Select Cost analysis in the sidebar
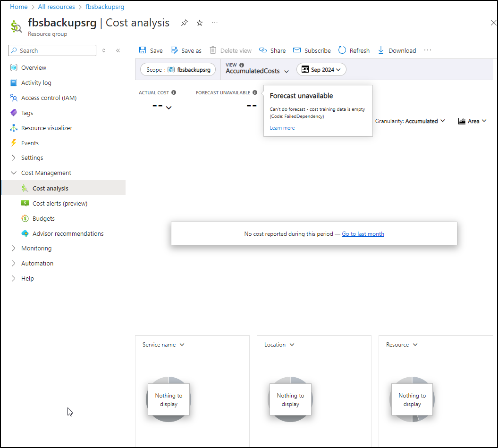Image resolution: width=498 pixels, height=448 pixels. click(x=64, y=188)
